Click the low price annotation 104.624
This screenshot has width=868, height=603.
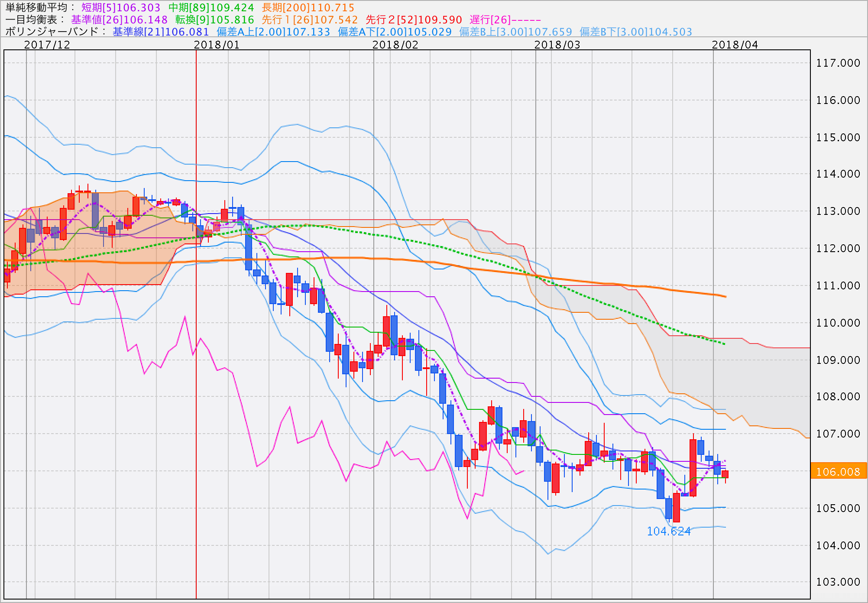point(669,531)
